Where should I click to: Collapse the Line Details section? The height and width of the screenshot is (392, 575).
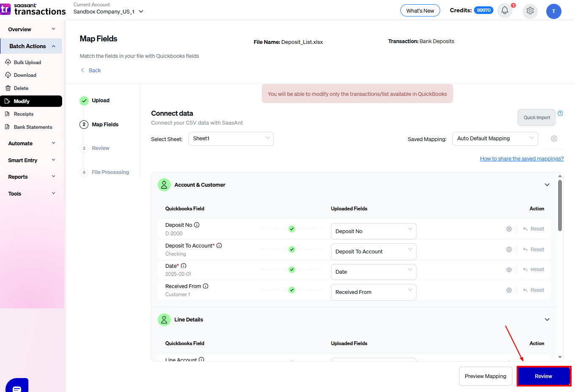click(547, 320)
